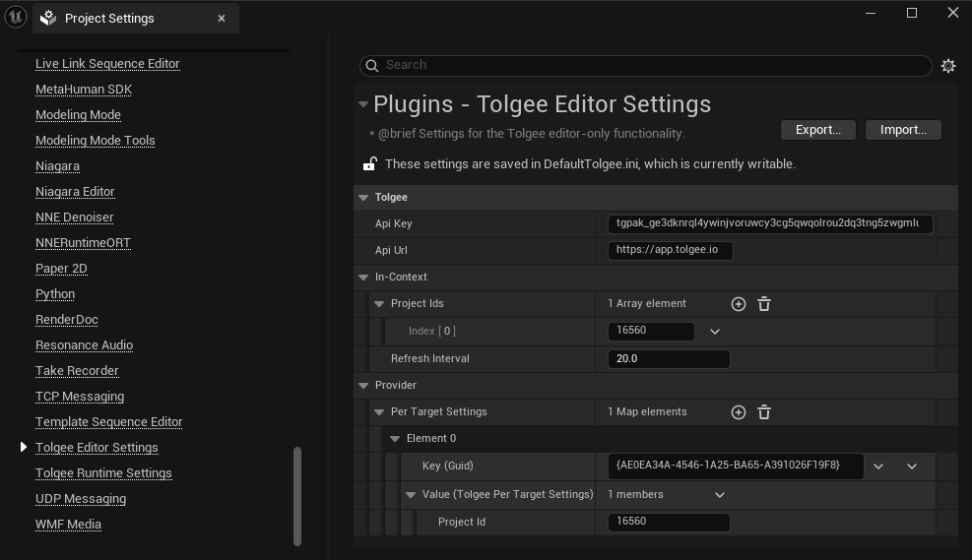
Task: Add element to Project Ids array
Action: (x=738, y=304)
